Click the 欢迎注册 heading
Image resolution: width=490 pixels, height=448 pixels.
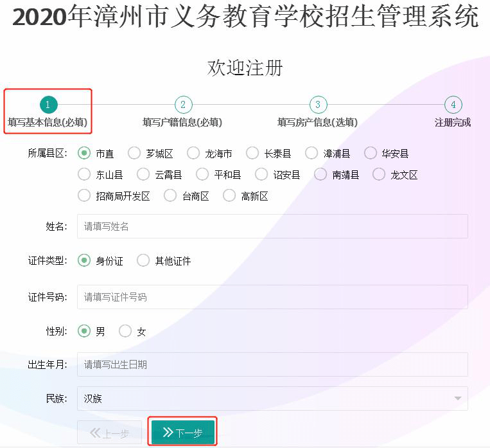pos(245,68)
